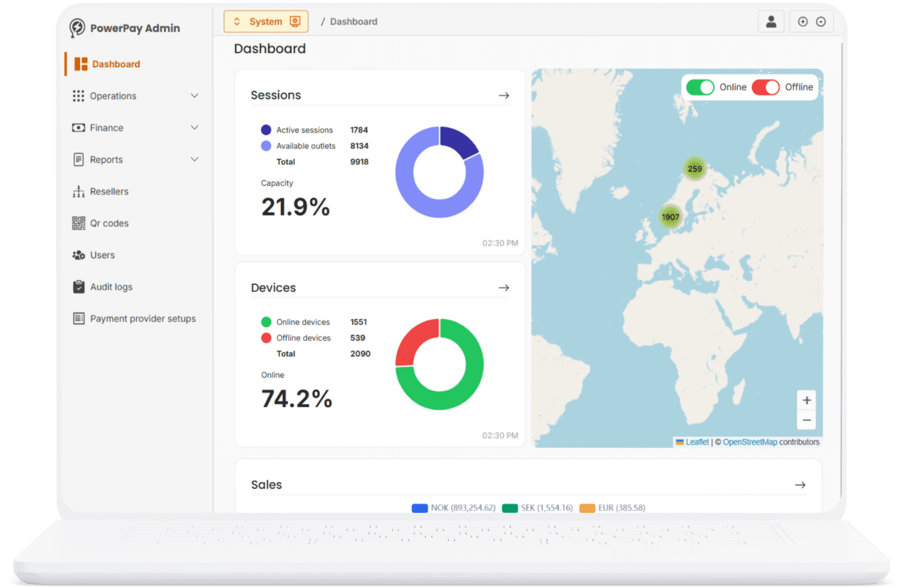
Task: Click the Sessions card heading
Action: [276, 95]
